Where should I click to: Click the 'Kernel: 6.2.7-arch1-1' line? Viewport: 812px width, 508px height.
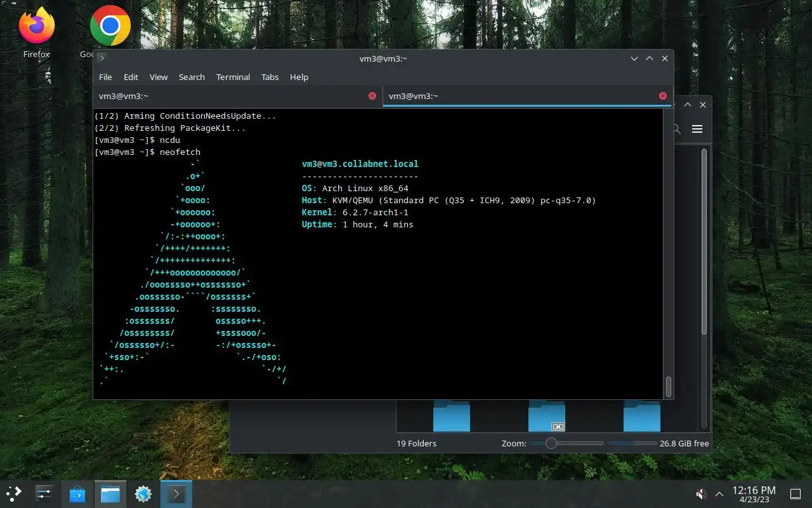pyautogui.click(x=355, y=212)
